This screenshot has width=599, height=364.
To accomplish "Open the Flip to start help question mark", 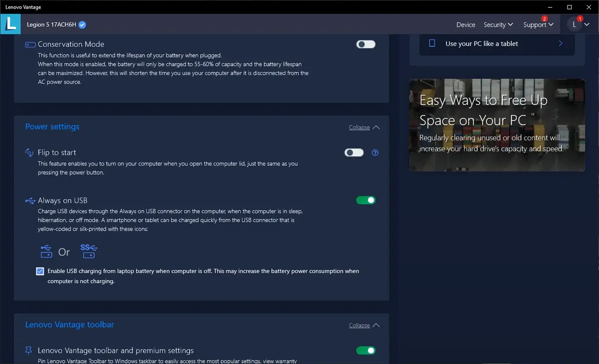I will [375, 152].
